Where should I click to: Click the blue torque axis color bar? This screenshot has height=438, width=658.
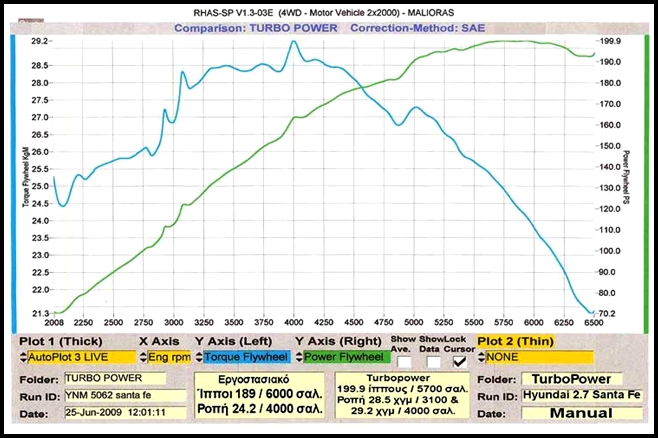(13, 180)
